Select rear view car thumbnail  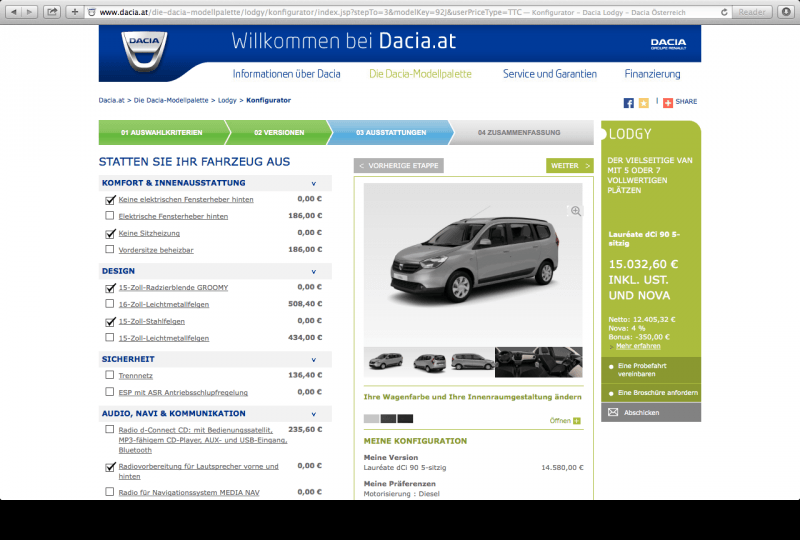pos(429,362)
